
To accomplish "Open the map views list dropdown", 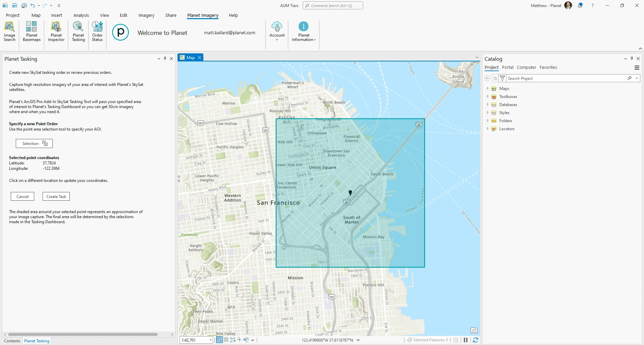I will [477, 57].
